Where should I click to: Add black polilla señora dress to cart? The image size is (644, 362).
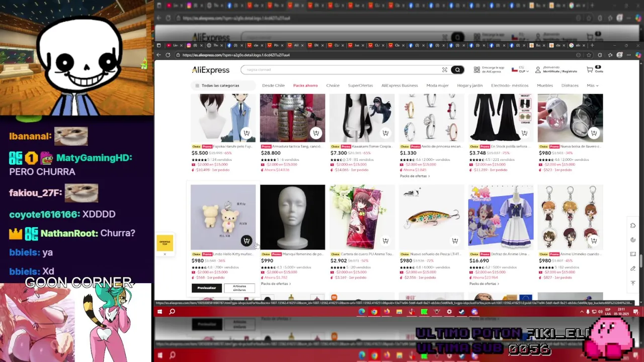[524, 133]
